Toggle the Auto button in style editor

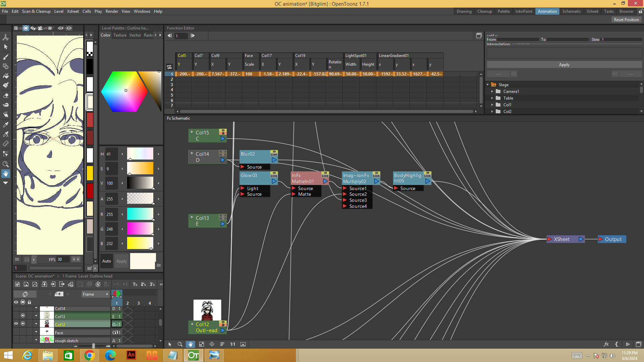tap(107, 261)
